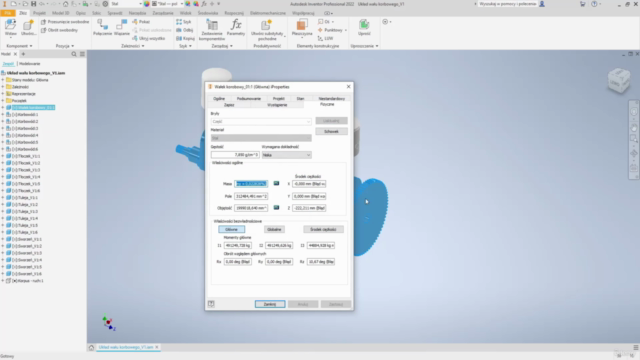Click the Save icon in quick access toolbar

point(33,4)
